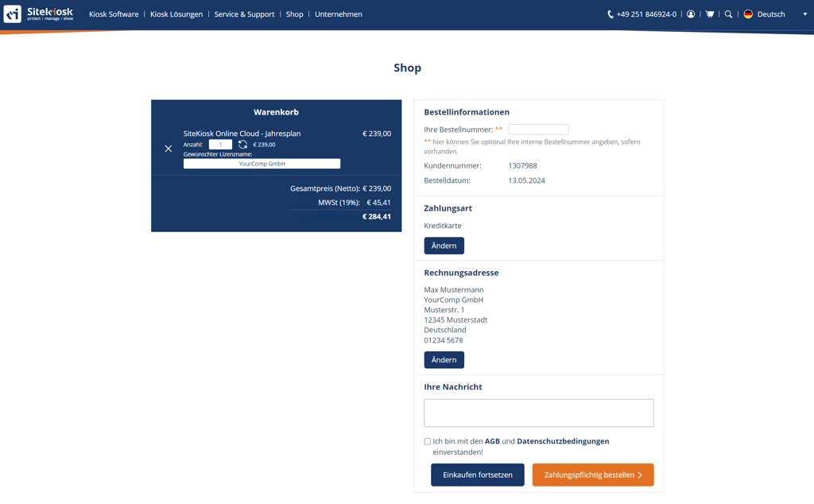The image size is (814, 504).
Task: Select the SiteKiosk logo
Action: click(x=38, y=14)
